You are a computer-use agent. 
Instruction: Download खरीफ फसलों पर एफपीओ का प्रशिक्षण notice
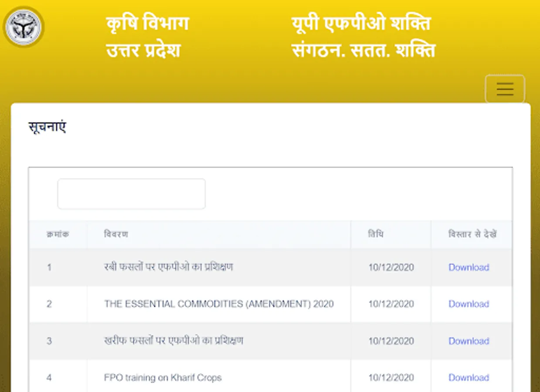469,341
